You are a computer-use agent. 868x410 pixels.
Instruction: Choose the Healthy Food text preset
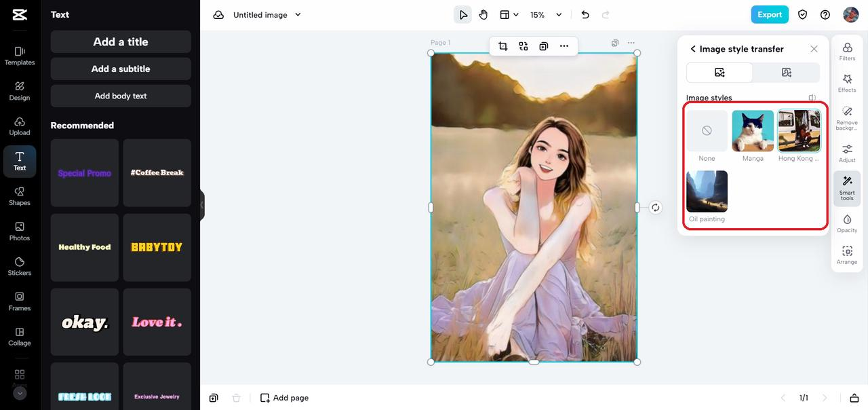coord(85,248)
